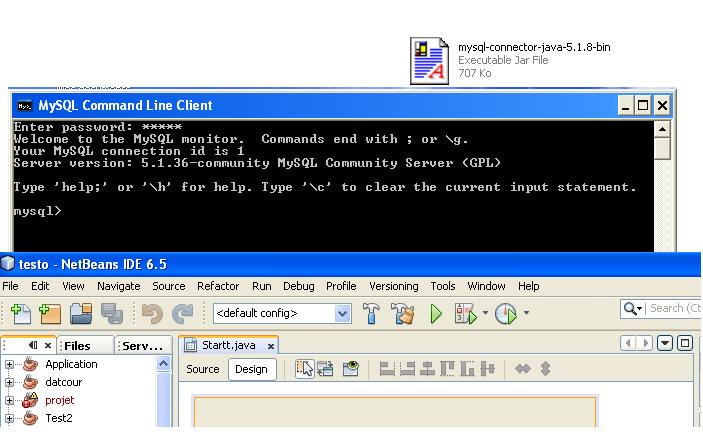Open the Navigate menu
Screen dimensions: 703x432
[118, 286]
